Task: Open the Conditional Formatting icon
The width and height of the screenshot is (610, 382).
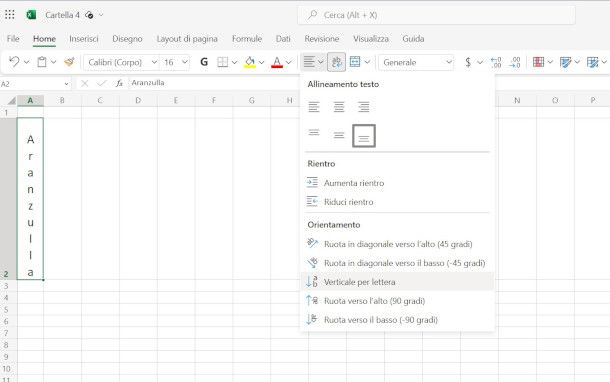Action: click(x=538, y=62)
